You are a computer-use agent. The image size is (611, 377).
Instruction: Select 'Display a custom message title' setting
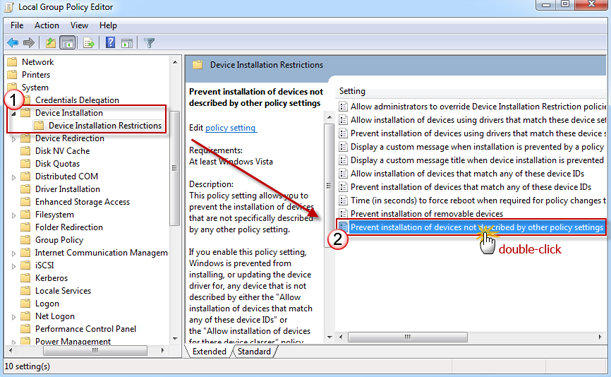(477, 160)
